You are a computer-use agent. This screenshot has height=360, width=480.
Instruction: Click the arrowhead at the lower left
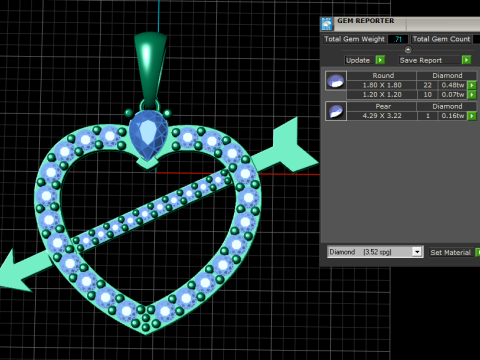pyautogui.click(x=15, y=272)
